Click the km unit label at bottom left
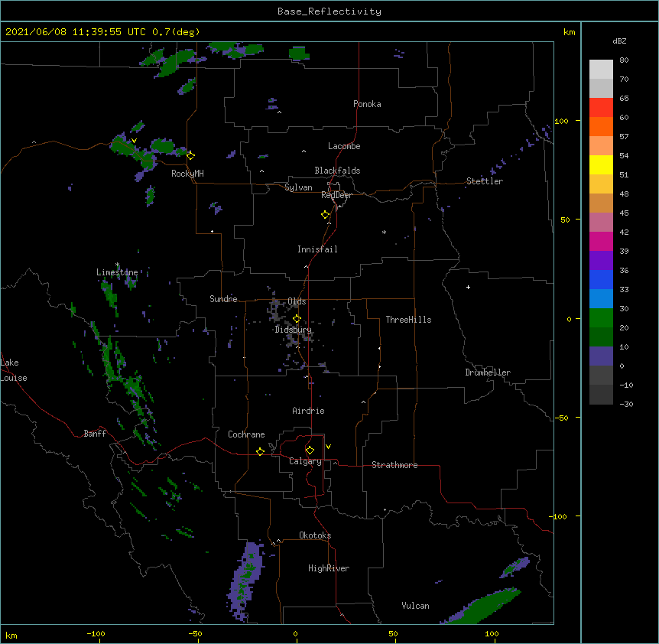 coord(11,635)
